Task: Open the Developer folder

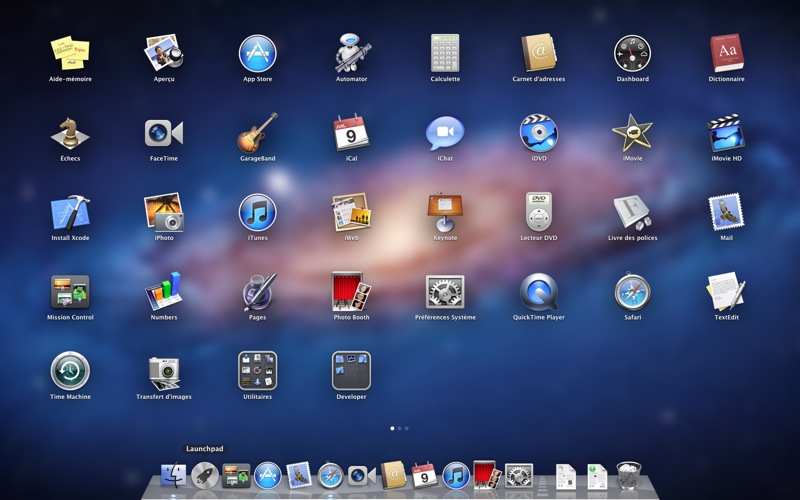Action: click(352, 371)
